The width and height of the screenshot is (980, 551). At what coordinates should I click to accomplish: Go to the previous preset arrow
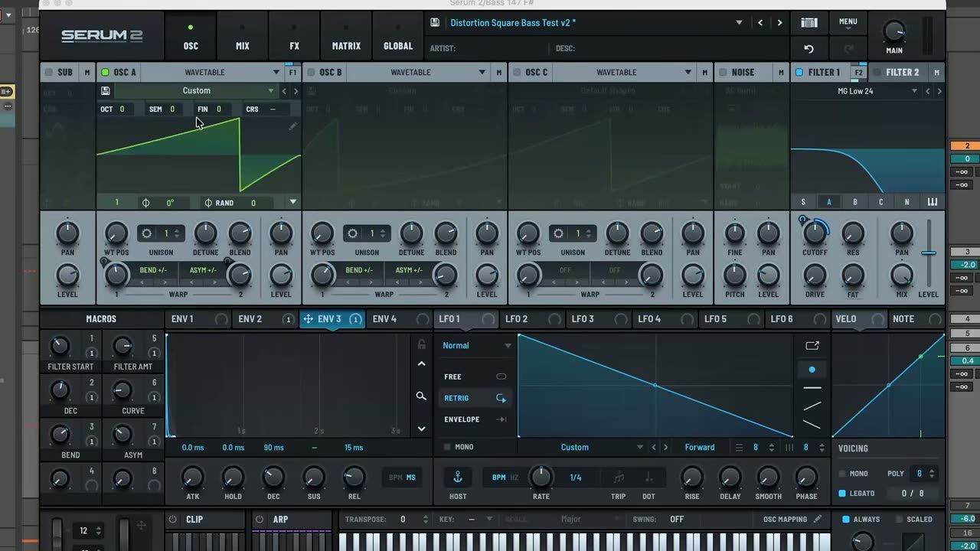click(760, 23)
